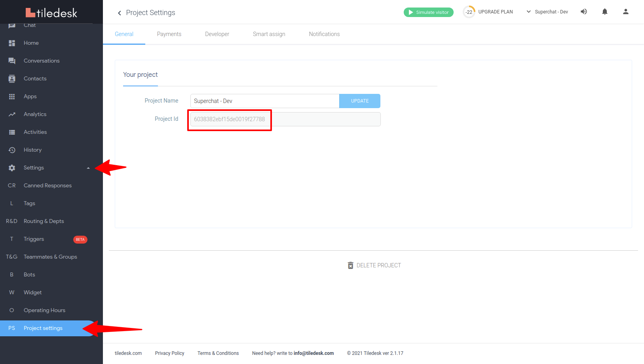644x364 pixels.
Task: Click the UPGRADE PLAN button
Action: click(x=495, y=12)
